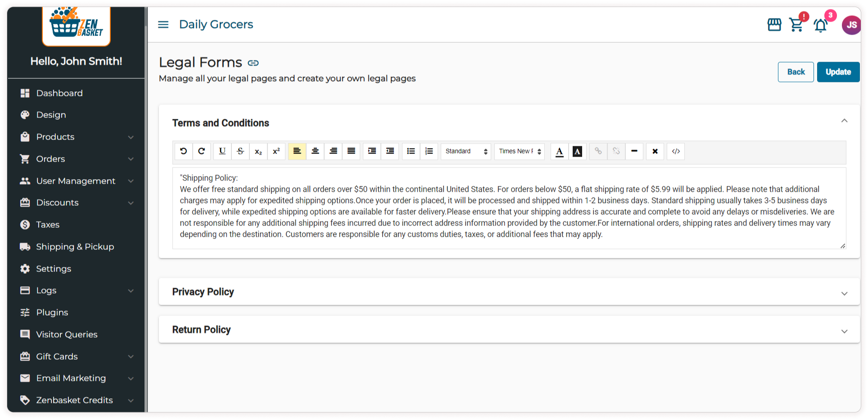Center align the text
The height and width of the screenshot is (420, 868).
[315, 151]
